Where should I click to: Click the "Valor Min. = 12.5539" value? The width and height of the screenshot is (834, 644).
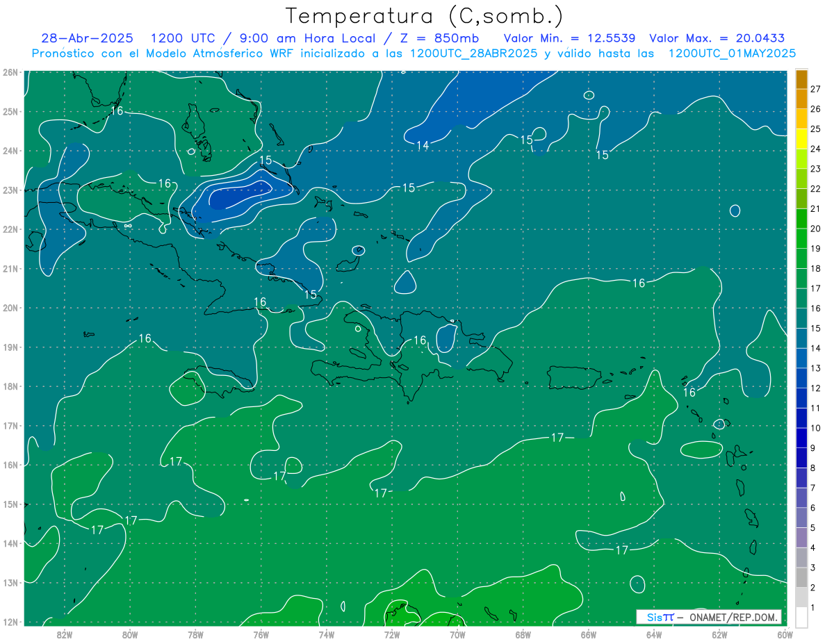point(570,38)
